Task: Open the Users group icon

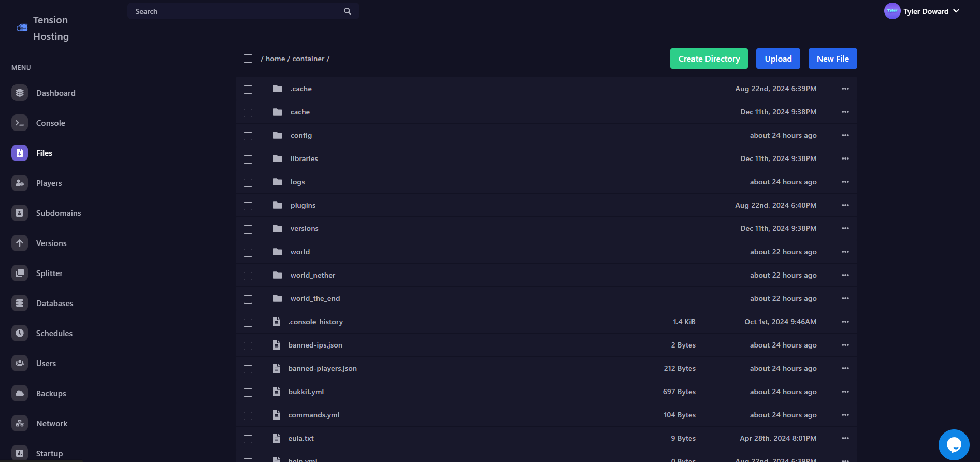Action: (20, 363)
